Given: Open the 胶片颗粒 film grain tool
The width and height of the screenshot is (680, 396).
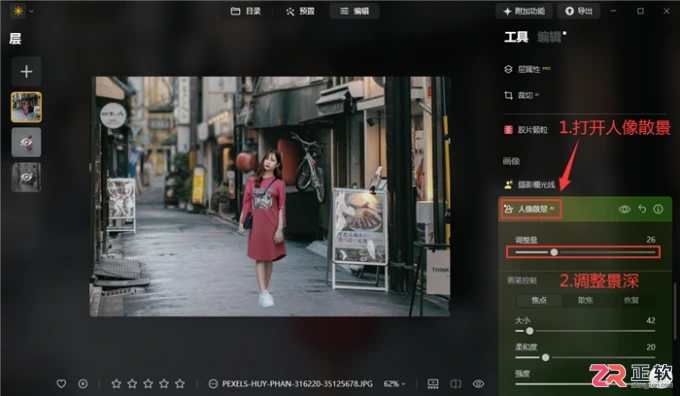Looking at the screenshot, I should point(526,130).
